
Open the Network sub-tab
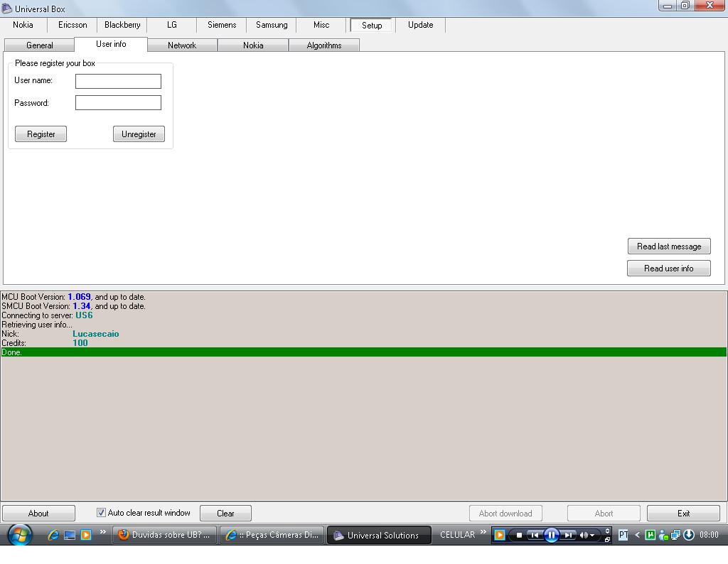pyautogui.click(x=182, y=45)
